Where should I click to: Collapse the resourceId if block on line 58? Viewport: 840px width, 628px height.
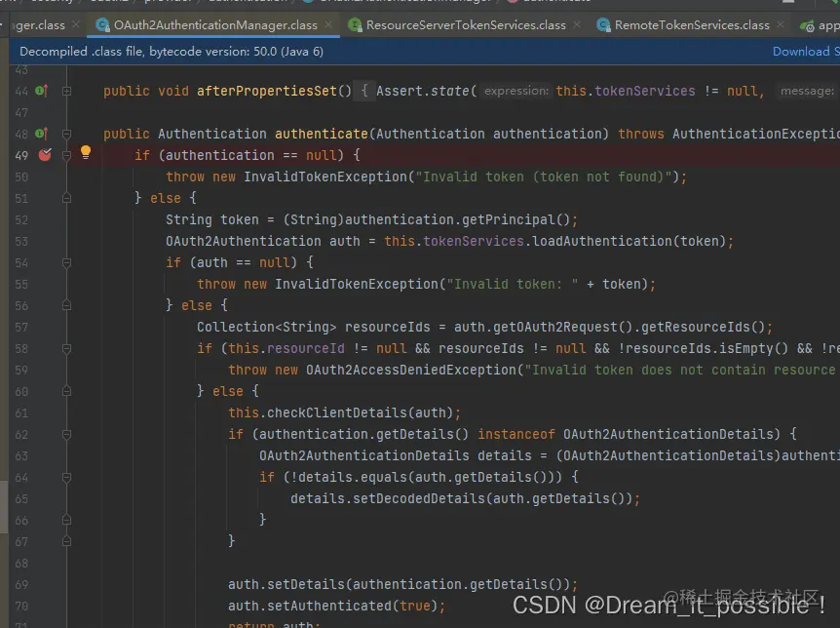(67, 348)
